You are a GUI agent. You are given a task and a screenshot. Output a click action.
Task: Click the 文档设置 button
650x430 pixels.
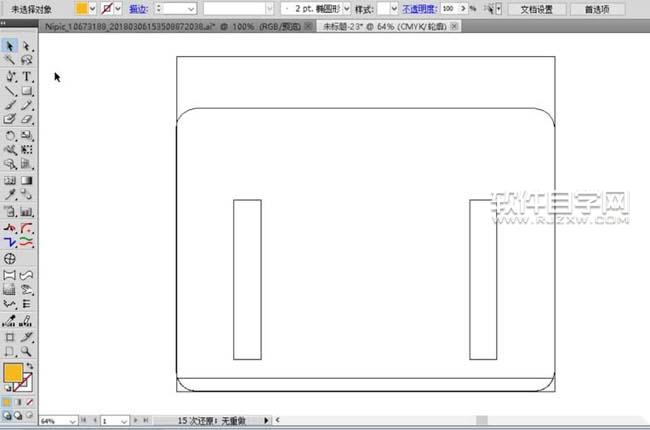pyautogui.click(x=536, y=9)
